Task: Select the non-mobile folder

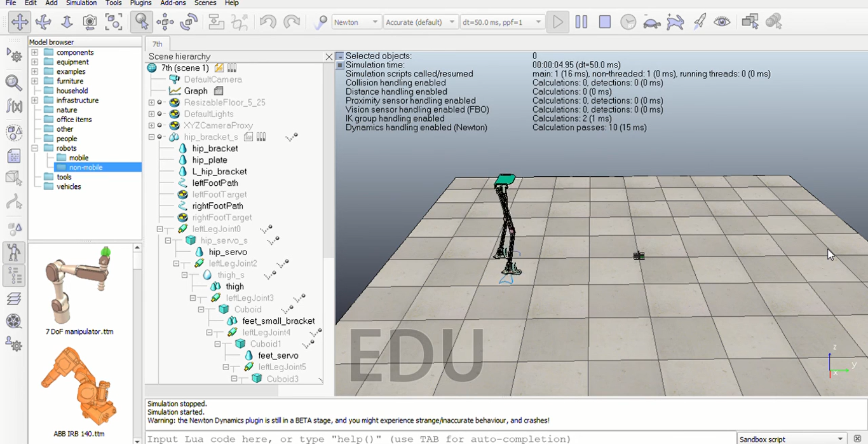Action: 85,167
